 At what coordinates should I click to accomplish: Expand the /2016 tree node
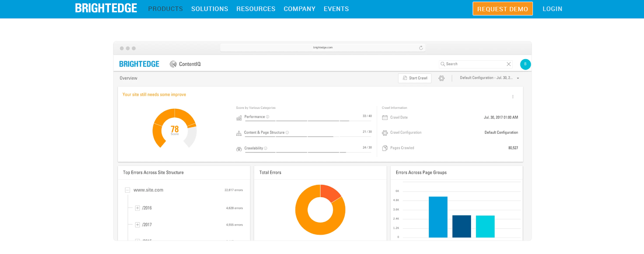pyautogui.click(x=137, y=208)
